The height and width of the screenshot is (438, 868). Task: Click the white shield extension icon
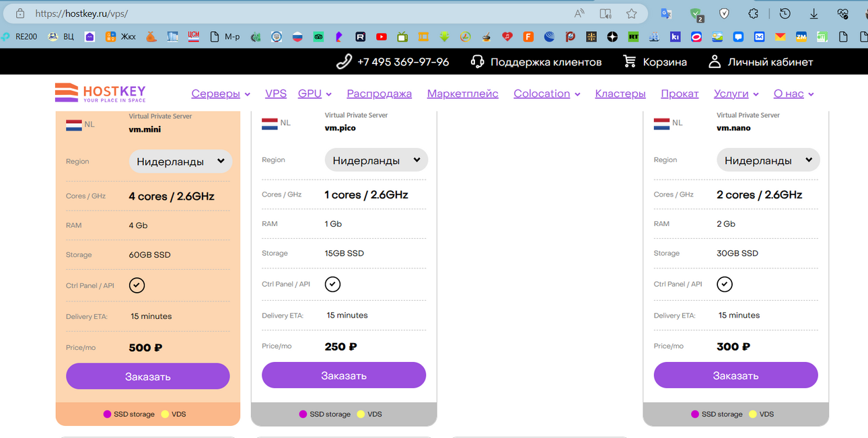725,13
